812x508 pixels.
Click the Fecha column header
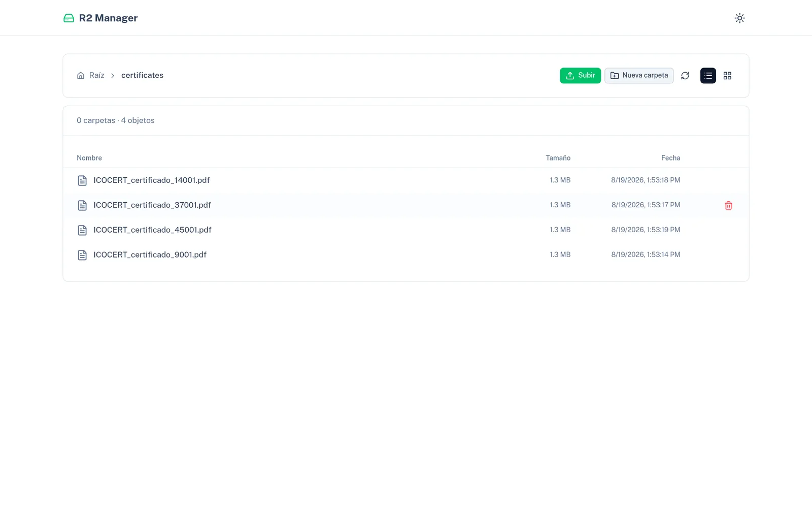670,158
